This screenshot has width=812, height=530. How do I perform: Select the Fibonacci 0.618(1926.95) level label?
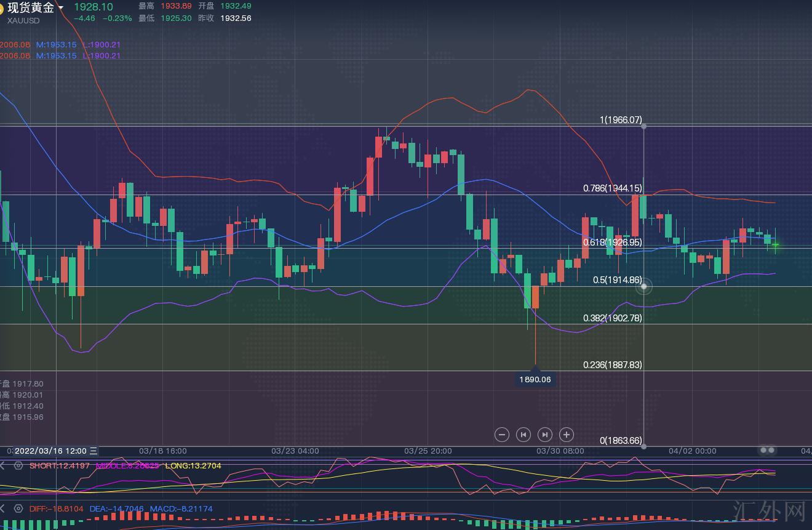[x=613, y=243]
